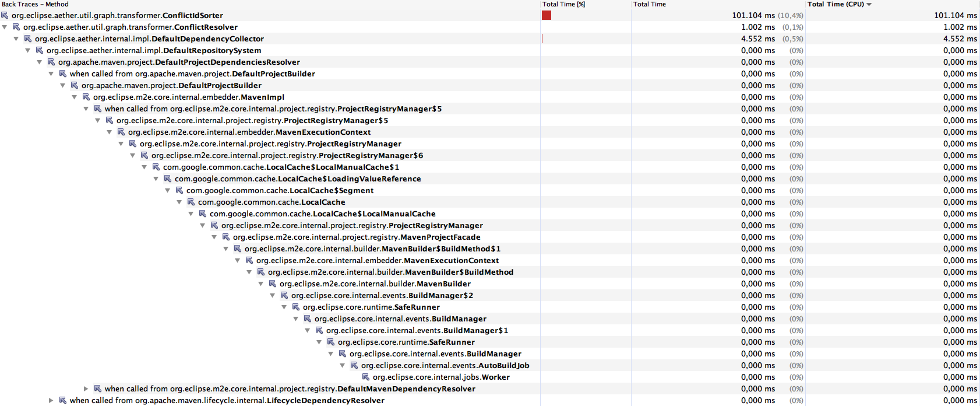Collapse the MavenProjectFacade node

[x=214, y=237]
